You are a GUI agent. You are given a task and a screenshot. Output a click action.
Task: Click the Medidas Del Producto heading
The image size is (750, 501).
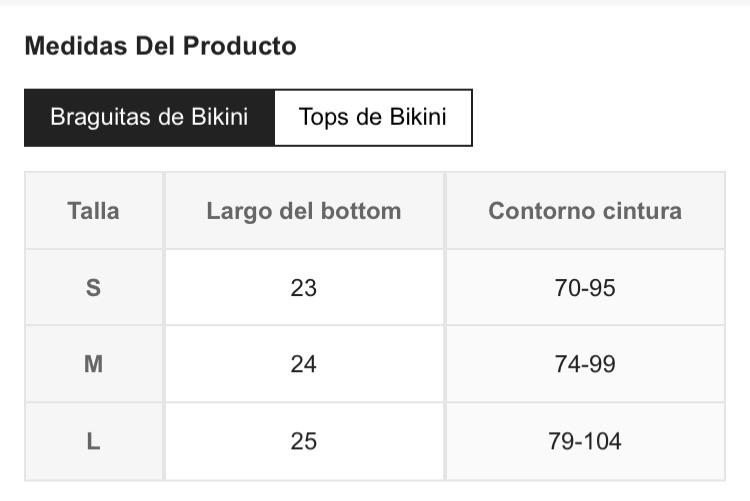[x=160, y=46]
